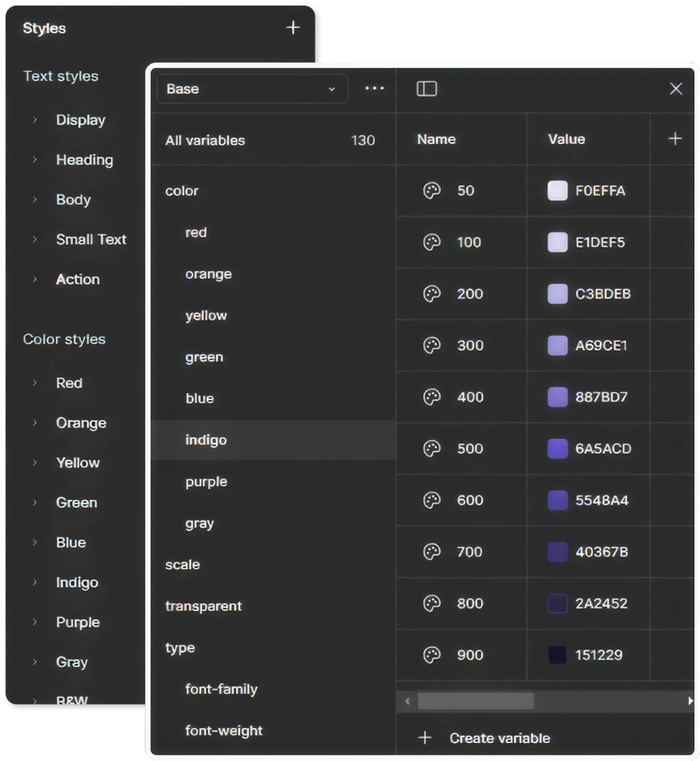
Task: Click palette icon for variable 50
Action: click(x=432, y=190)
